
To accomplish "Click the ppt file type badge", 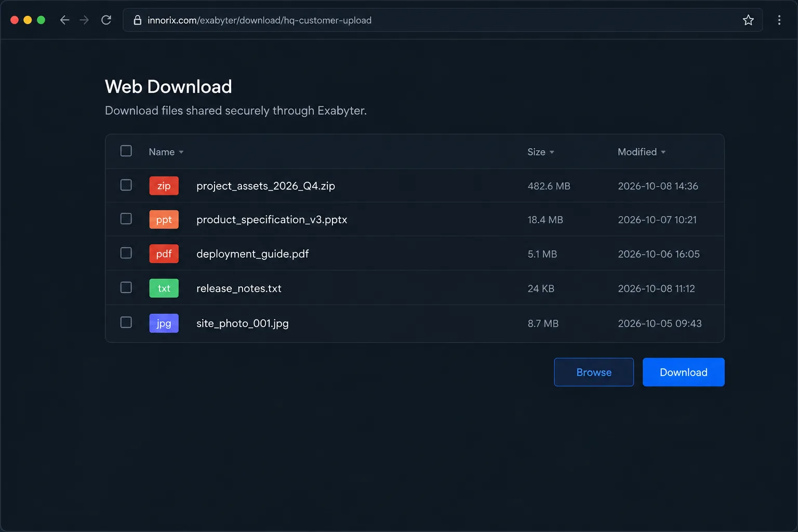I will [x=164, y=220].
